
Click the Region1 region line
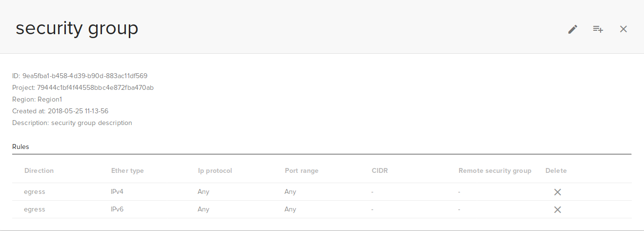click(37, 99)
